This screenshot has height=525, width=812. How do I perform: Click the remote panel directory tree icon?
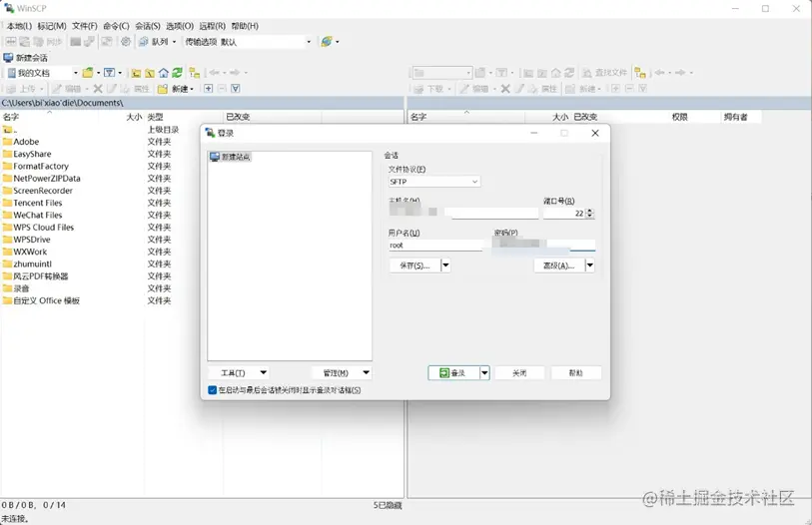pos(640,73)
